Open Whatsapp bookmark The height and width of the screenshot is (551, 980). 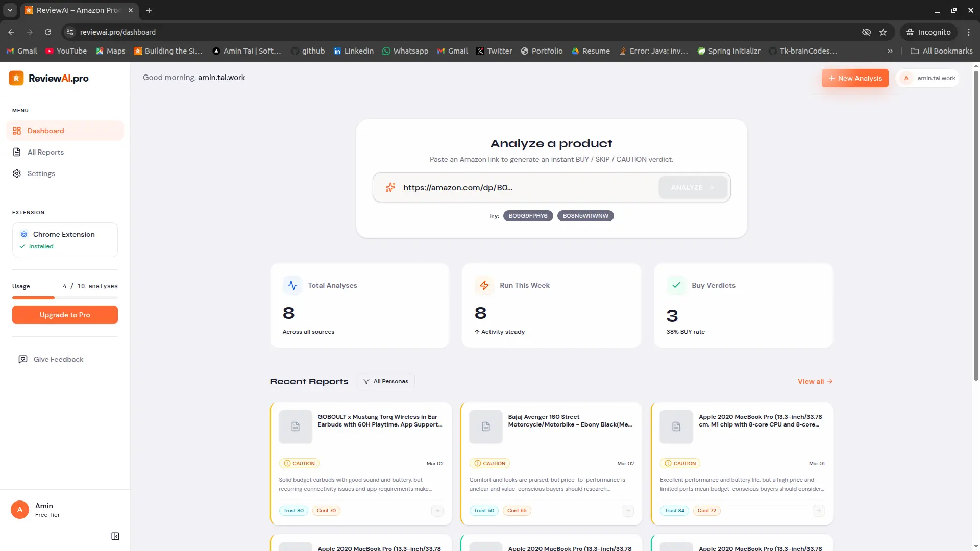(x=405, y=51)
